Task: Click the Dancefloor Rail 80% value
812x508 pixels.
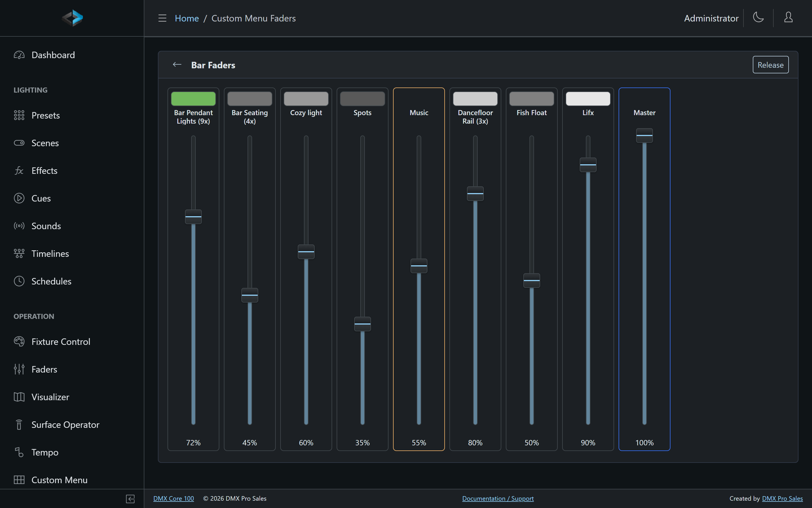Action: click(475, 443)
